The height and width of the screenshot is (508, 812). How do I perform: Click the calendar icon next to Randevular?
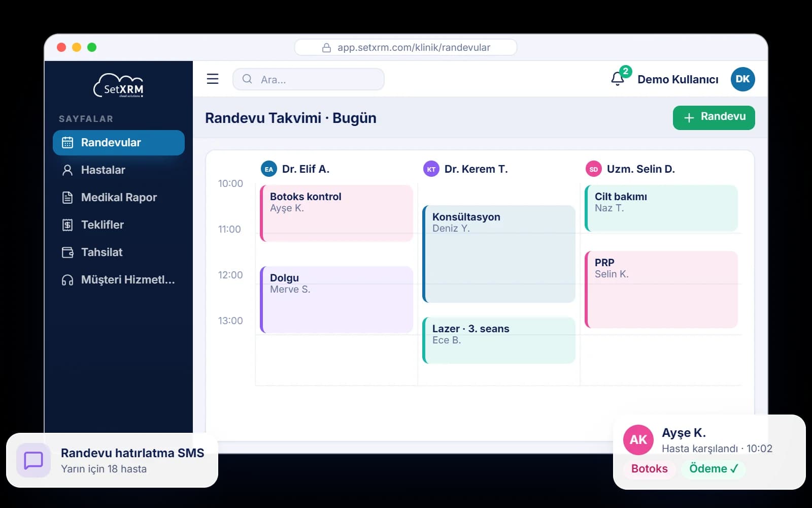point(67,143)
